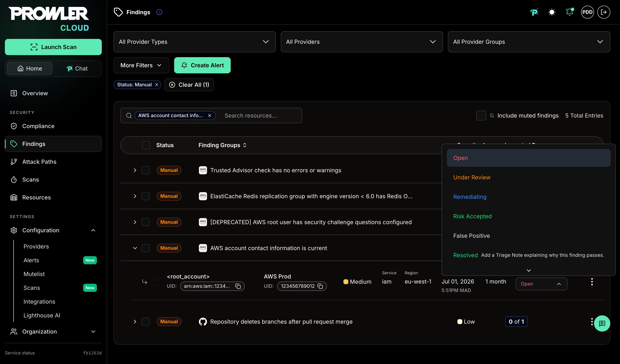Click AWS icon on Trusted Advisor row
This screenshot has width=620, height=364.
(203, 170)
